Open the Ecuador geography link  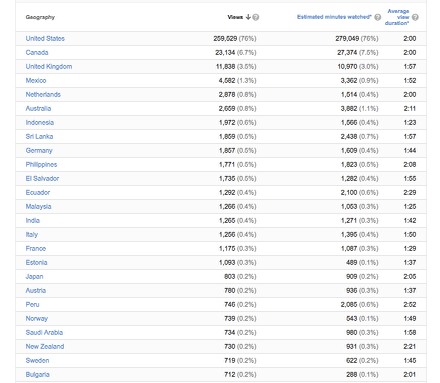pyautogui.click(x=38, y=192)
